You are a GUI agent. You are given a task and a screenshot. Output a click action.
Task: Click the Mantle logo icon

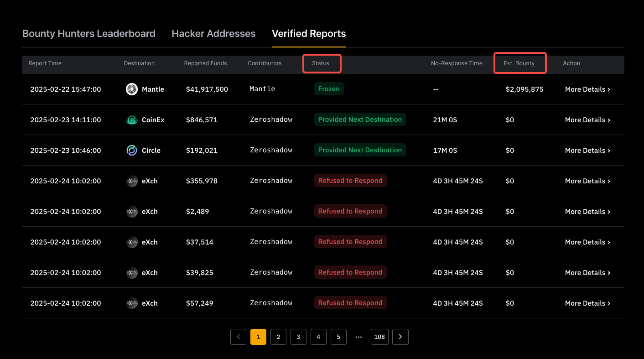pos(132,89)
